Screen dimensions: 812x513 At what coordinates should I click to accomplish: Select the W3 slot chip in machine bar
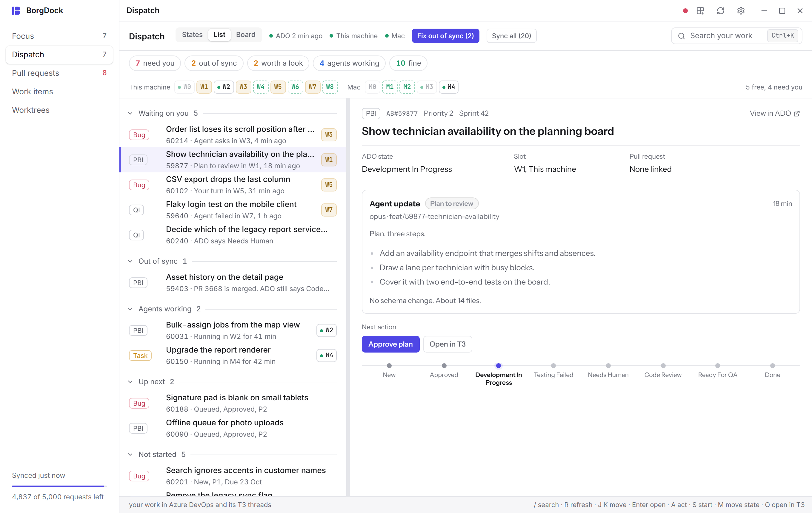(243, 87)
